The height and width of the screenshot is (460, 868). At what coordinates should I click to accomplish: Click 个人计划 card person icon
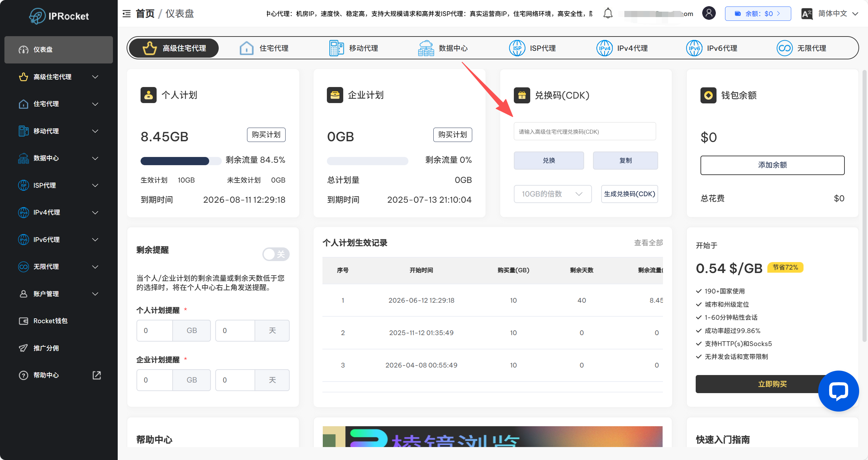point(148,95)
